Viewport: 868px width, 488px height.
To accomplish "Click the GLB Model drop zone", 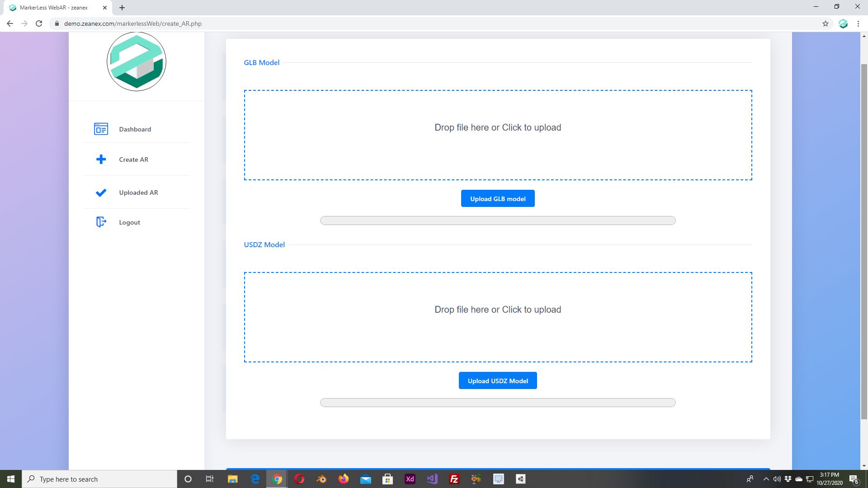I will tap(498, 135).
